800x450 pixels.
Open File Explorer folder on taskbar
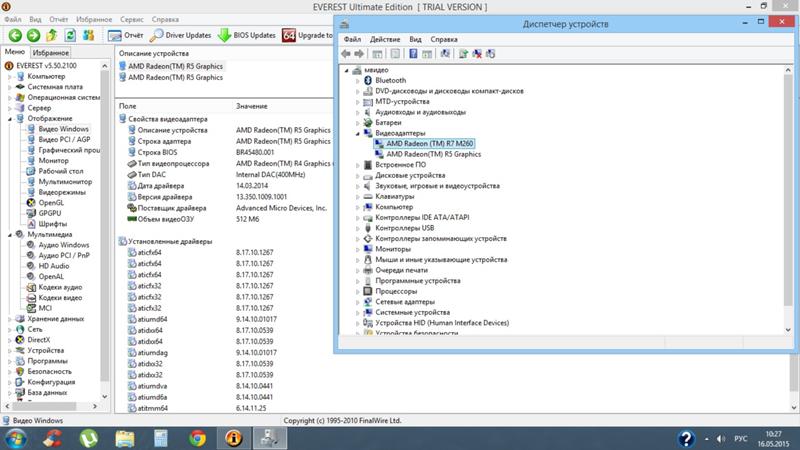point(124,439)
